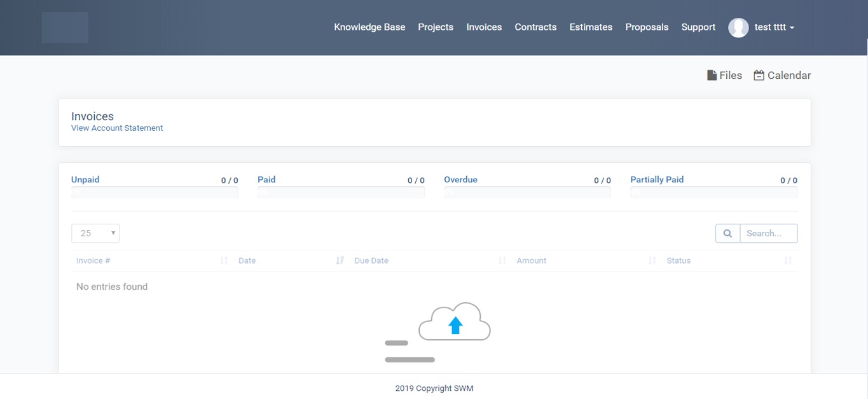Go to Projects menu item
868x399 pixels.
[x=436, y=27]
